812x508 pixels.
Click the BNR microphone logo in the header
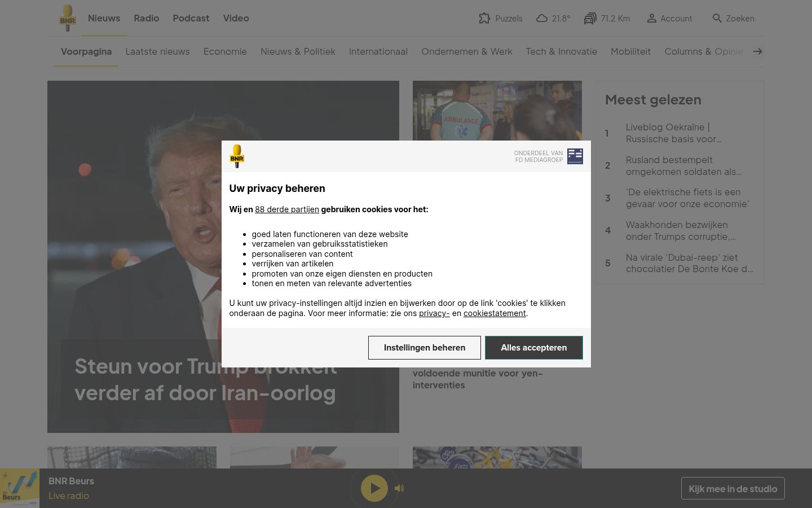tap(67, 18)
